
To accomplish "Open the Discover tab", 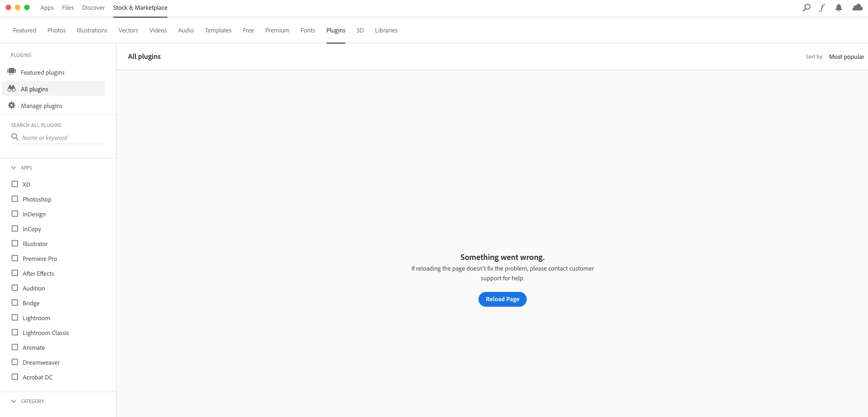I will pos(93,8).
